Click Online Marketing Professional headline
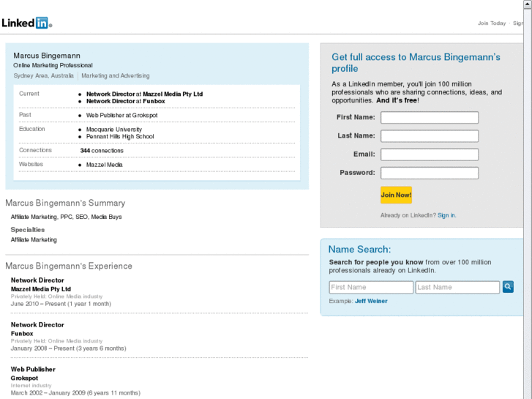 [53, 65]
